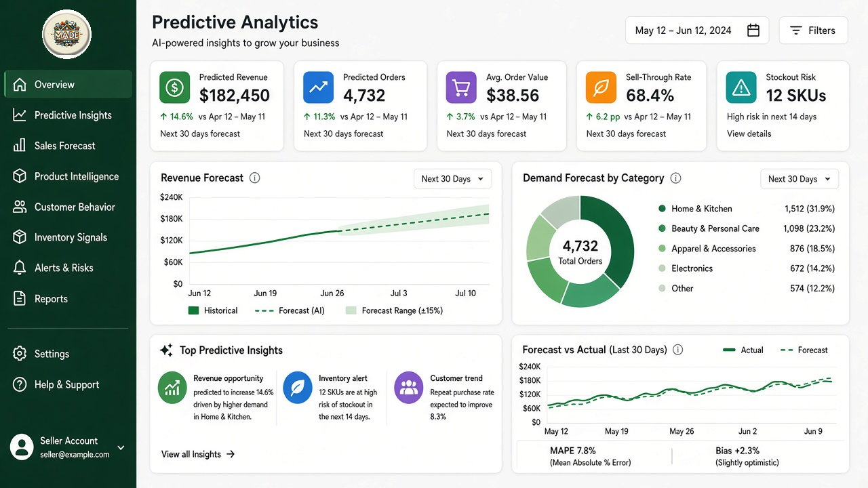Click the Forecast vs Actual info icon
868x488 pixels.
tap(677, 350)
